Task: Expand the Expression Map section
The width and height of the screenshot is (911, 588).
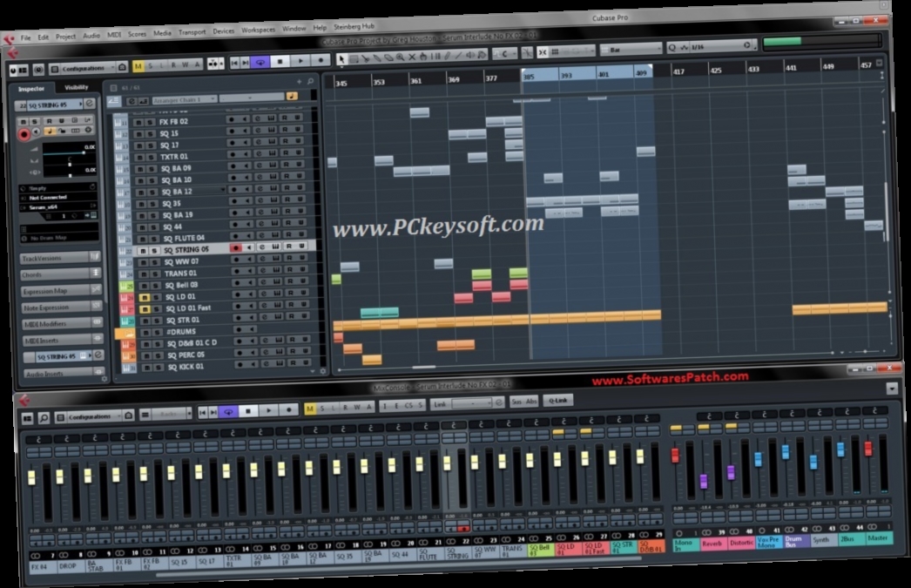Action: pos(61,290)
